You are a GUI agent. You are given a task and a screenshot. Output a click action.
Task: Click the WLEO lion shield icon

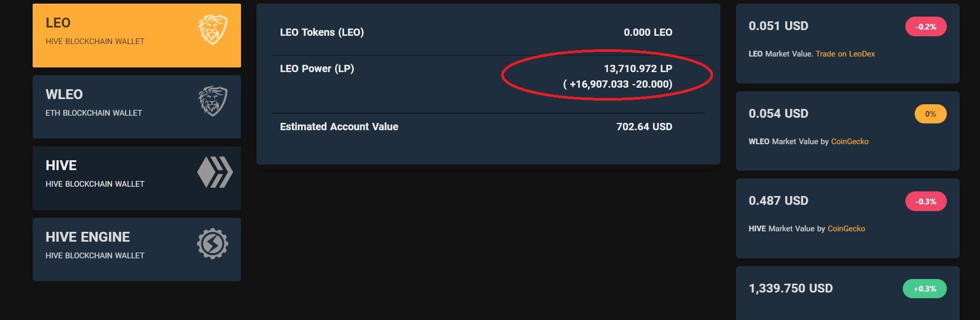click(x=213, y=101)
